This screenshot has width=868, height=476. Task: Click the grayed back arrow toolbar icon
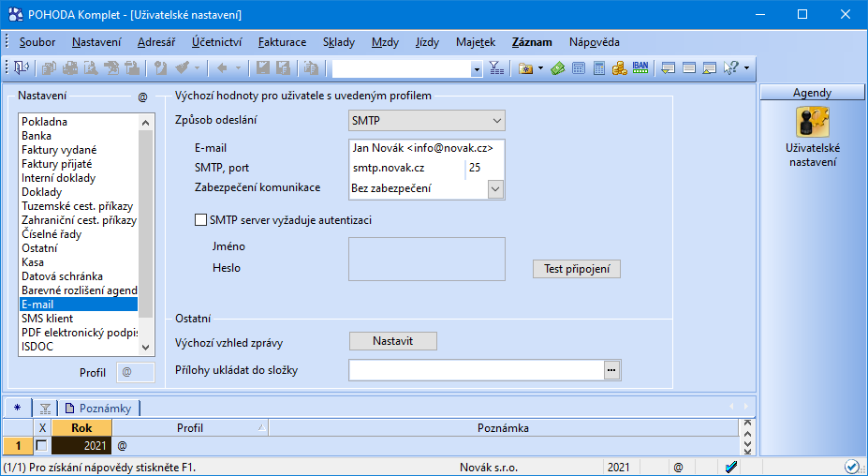[x=223, y=68]
